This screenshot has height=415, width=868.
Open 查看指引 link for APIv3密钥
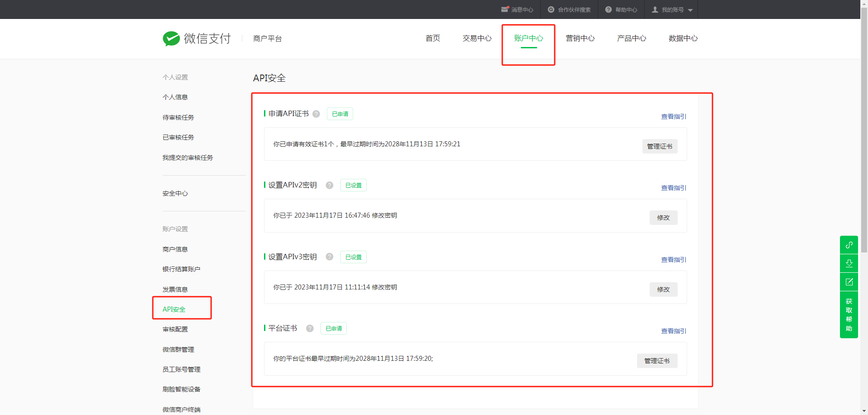pos(673,260)
